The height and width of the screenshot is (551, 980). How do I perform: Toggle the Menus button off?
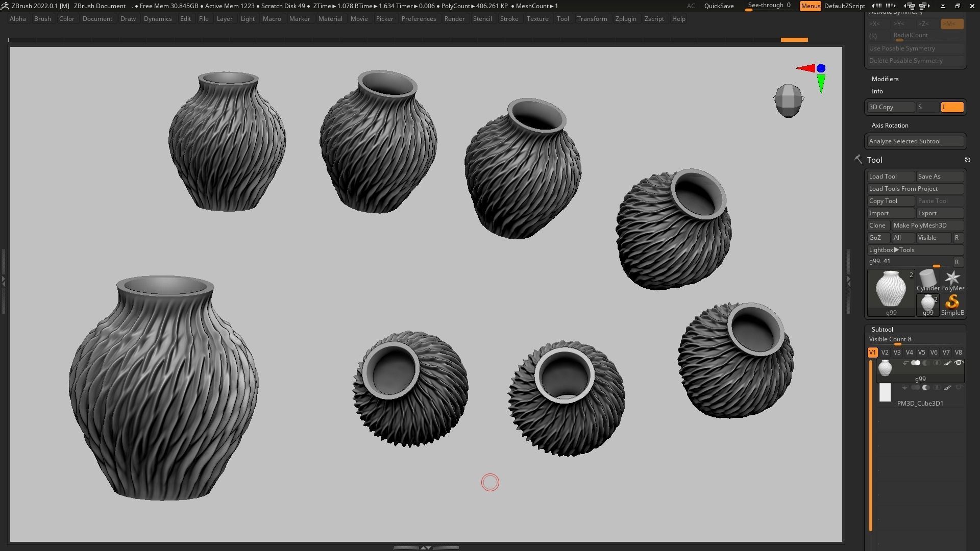[810, 6]
